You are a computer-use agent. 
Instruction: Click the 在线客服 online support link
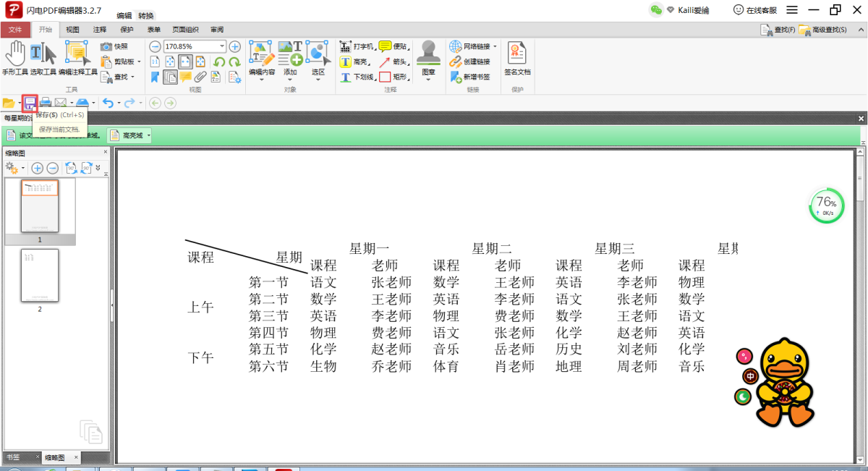pyautogui.click(x=755, y=10)
